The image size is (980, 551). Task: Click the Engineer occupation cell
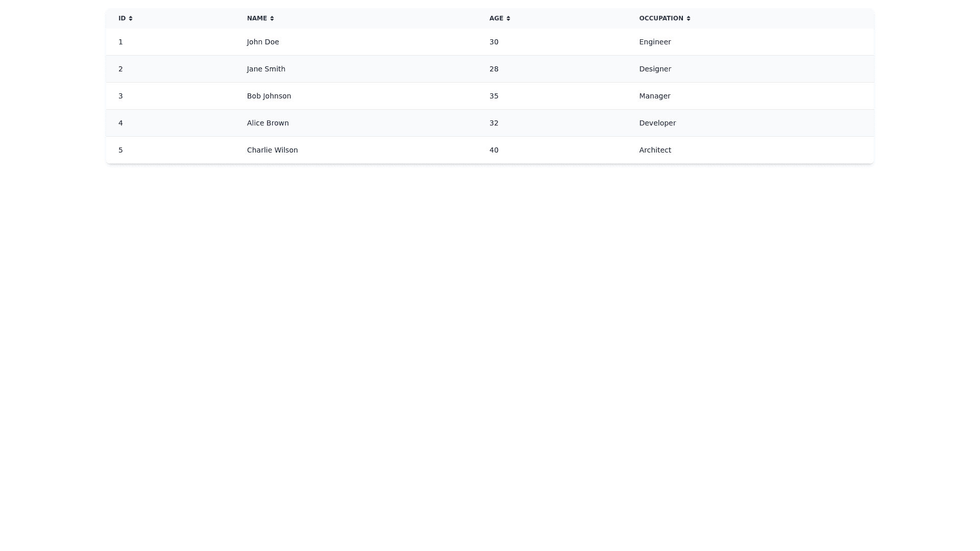click(x=655, y=42)
